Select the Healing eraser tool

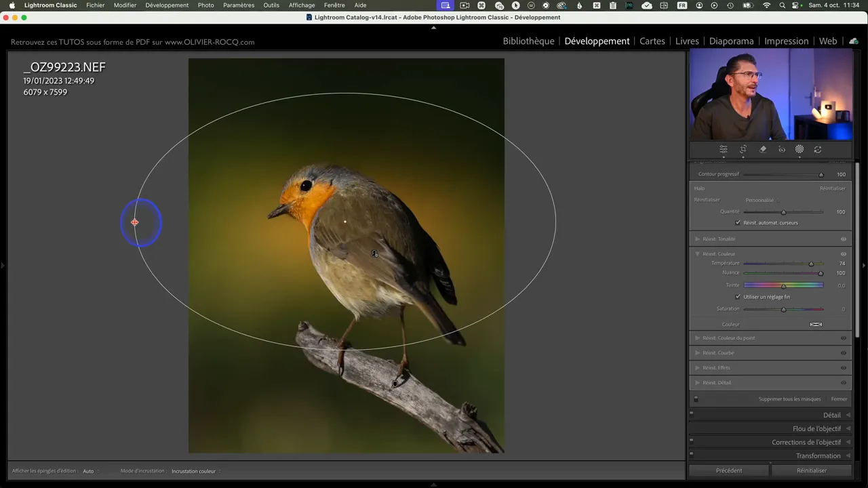(763, 149)
